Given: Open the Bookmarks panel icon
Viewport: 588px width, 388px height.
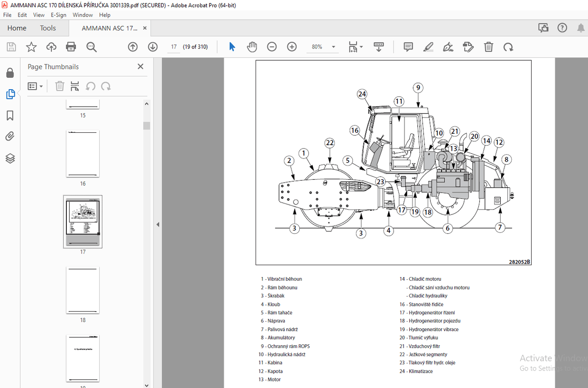Looking at the screenshot, I should tap(10, 116).
